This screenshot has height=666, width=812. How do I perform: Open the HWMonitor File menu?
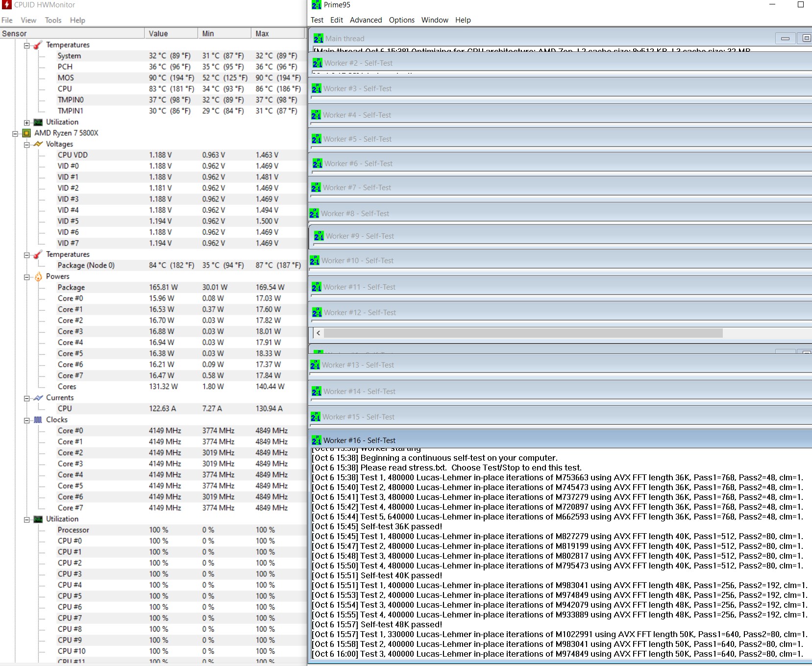click(7, 20)
